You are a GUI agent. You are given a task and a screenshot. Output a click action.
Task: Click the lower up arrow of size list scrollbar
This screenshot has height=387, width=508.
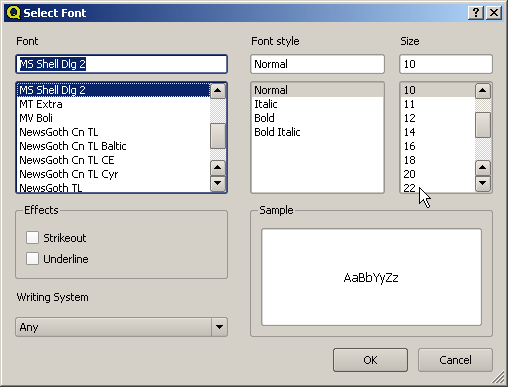point(483,168)
